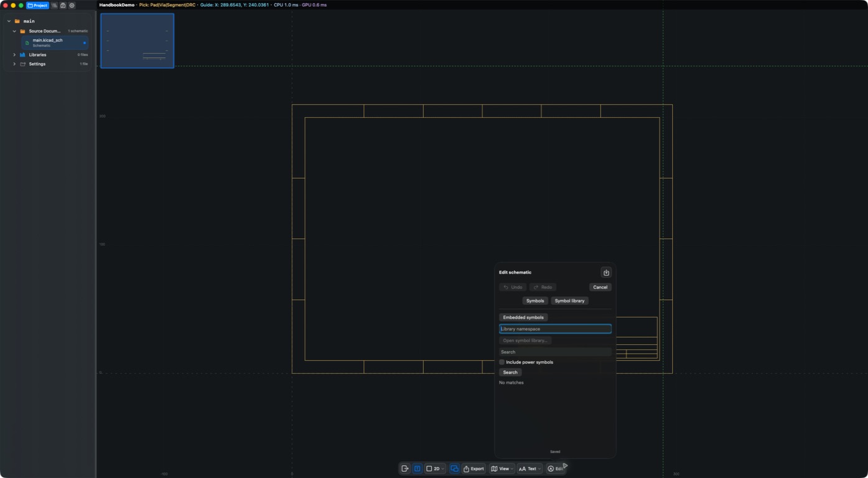Click the exit-arrow icon in the bottom toolbar
868x478 pixels.
405,469
